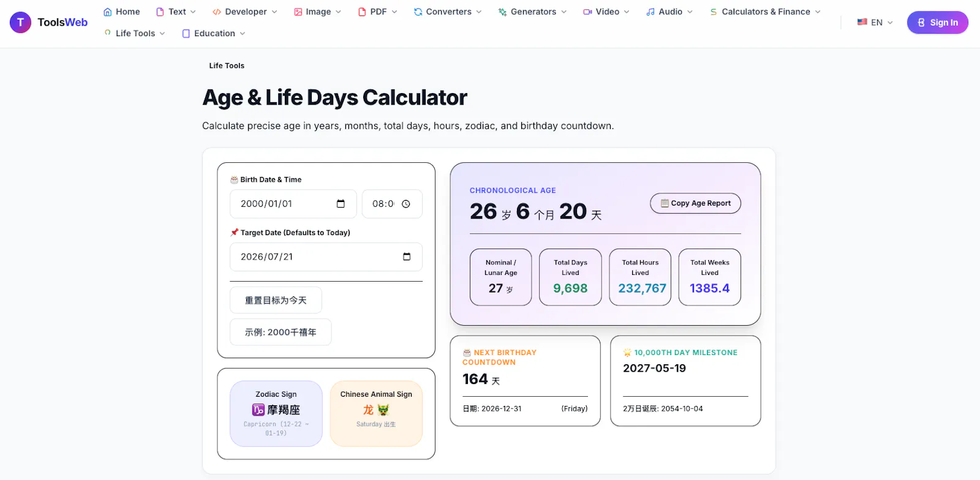The image size is (980, 480).
Task: Click the milestone date 2027-05-19
Action: click(x=654, y=368)
